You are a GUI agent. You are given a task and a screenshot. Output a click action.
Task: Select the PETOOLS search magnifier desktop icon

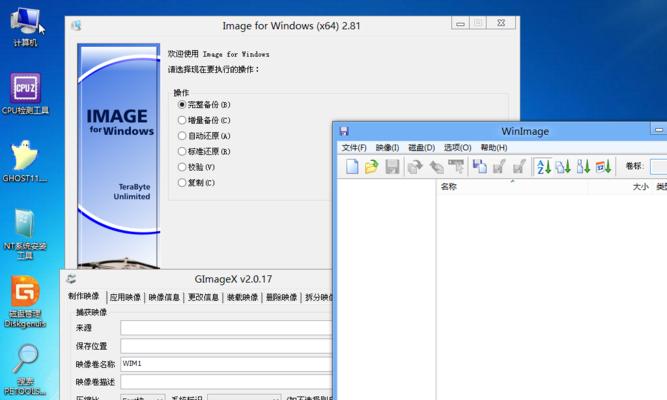[25, 369]
